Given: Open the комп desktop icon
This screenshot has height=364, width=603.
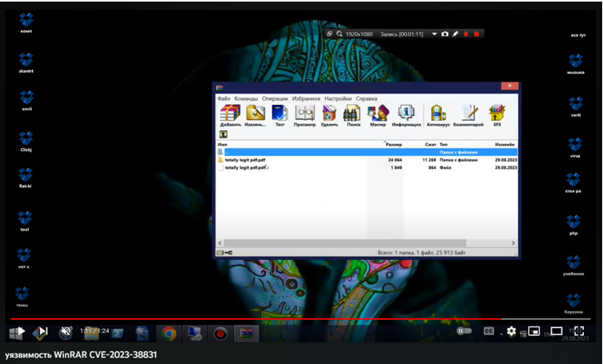Looking at the screenshot, I should click(x=26, y=22).
